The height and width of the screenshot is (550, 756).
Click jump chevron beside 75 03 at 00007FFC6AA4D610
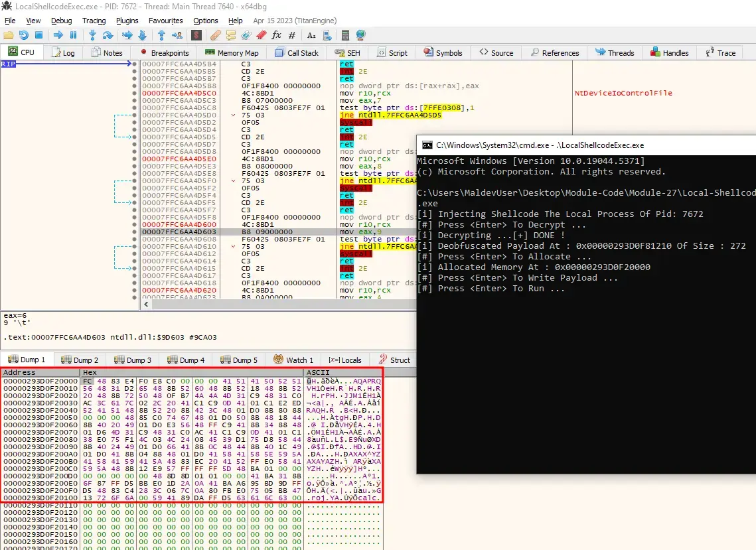point(233,246)
